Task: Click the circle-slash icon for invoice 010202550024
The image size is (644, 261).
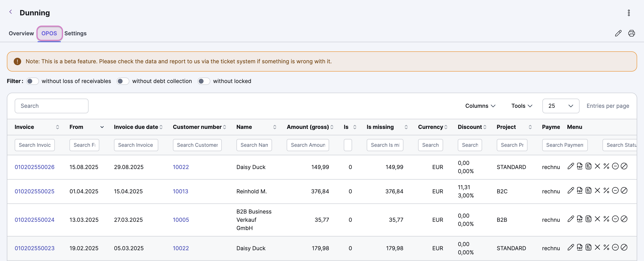Action: click(624, 219)
